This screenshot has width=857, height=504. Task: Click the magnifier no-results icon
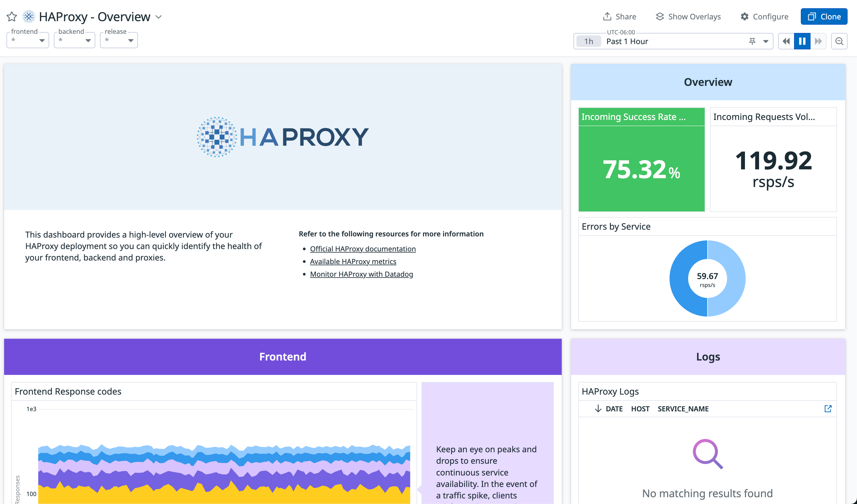708,454
